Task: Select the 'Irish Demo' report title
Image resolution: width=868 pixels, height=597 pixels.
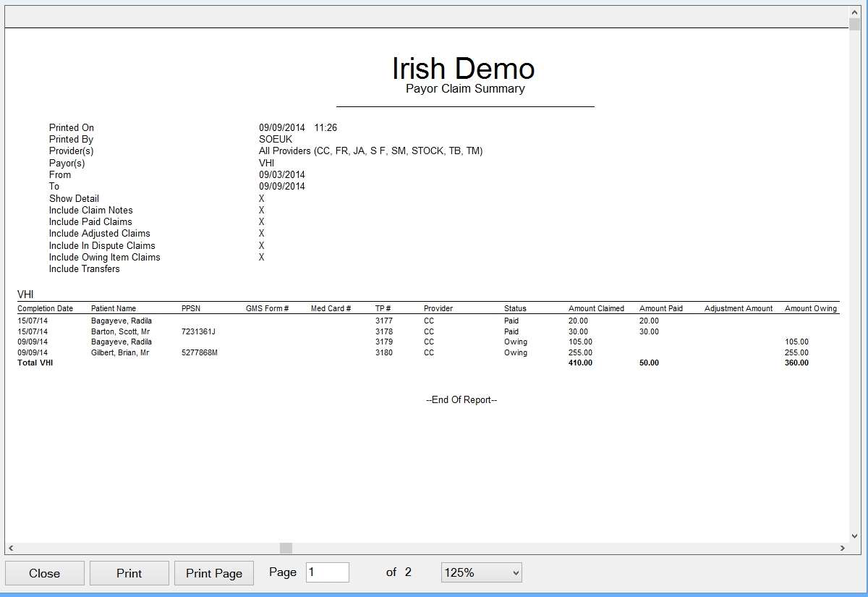Action: (464, 69)
